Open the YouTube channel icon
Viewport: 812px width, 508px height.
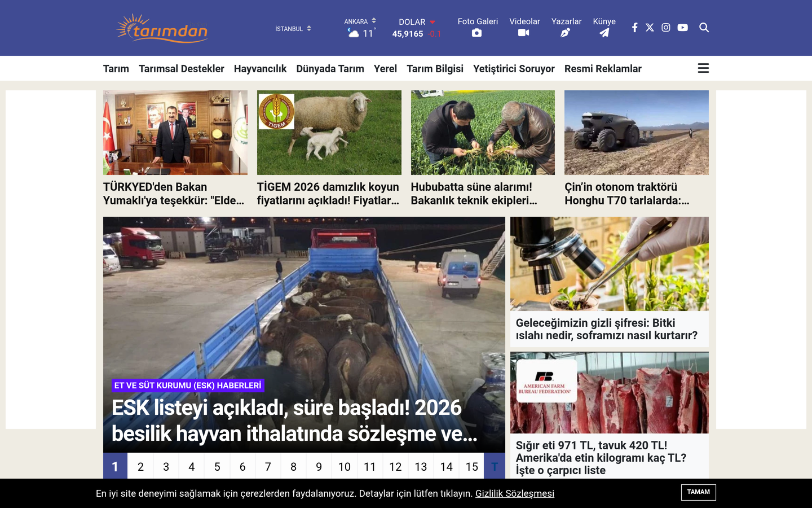(x=682, y=28)
